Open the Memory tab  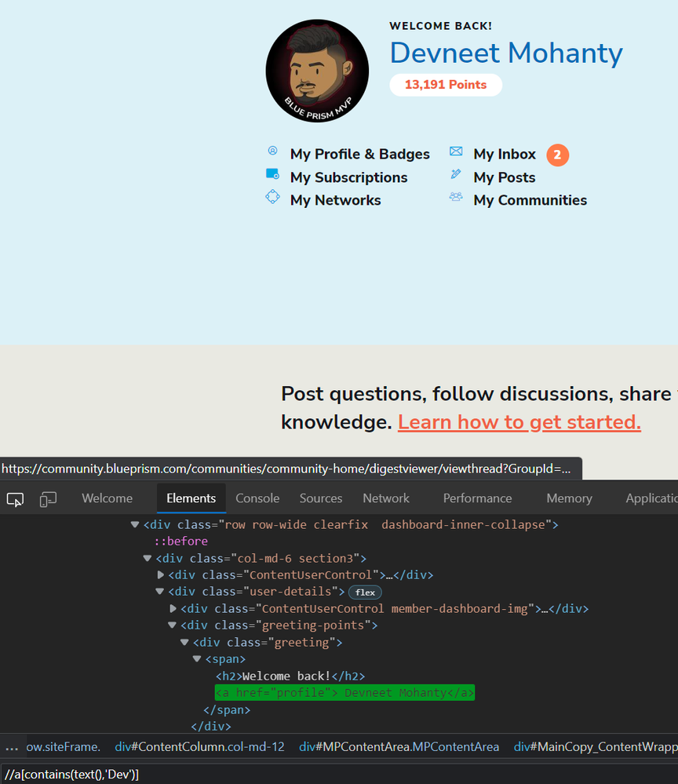click(x=569, y=498)
